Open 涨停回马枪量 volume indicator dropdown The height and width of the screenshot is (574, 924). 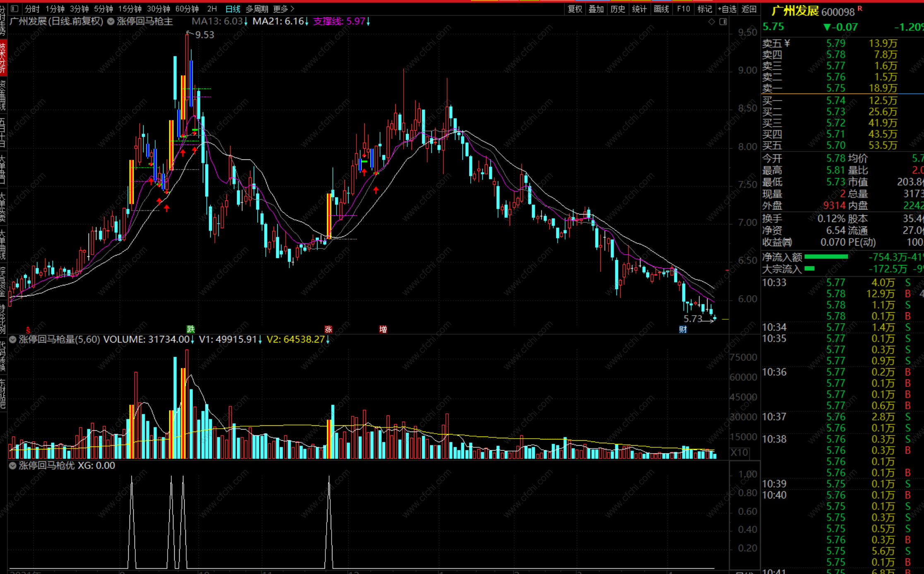tap(13, 340)
